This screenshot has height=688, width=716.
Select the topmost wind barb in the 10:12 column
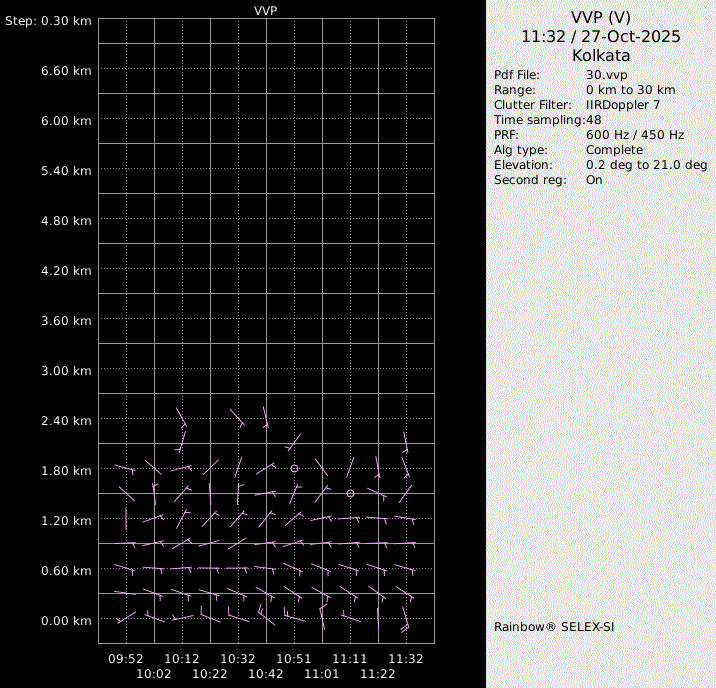(182, 417)
